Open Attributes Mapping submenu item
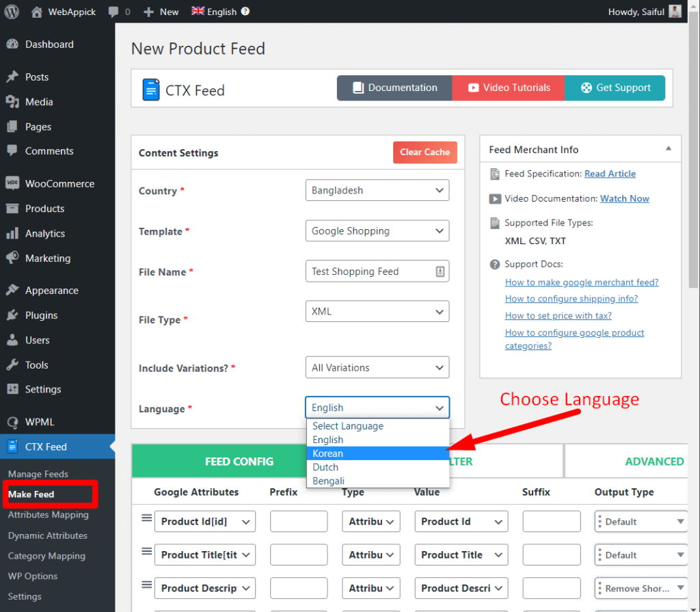Image resolution: width=700 pixels, height=612 pixels. point(49,515)
